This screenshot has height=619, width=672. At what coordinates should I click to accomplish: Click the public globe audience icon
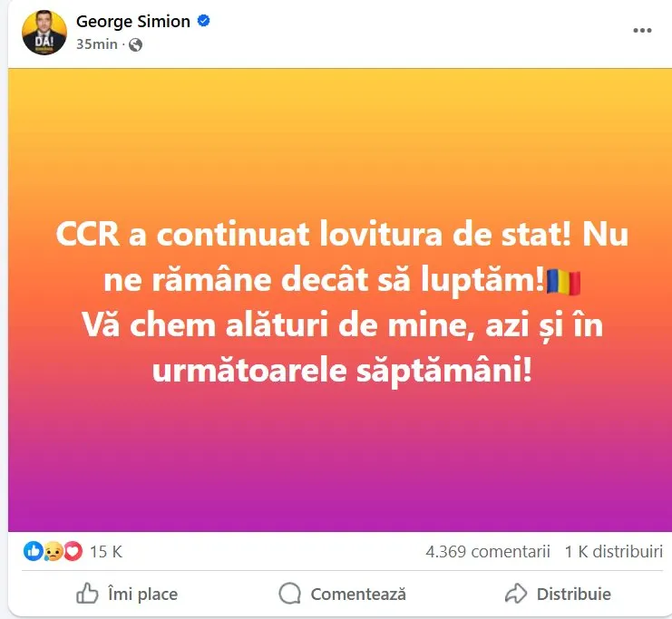pyautogui.click(x=135, y=44)
